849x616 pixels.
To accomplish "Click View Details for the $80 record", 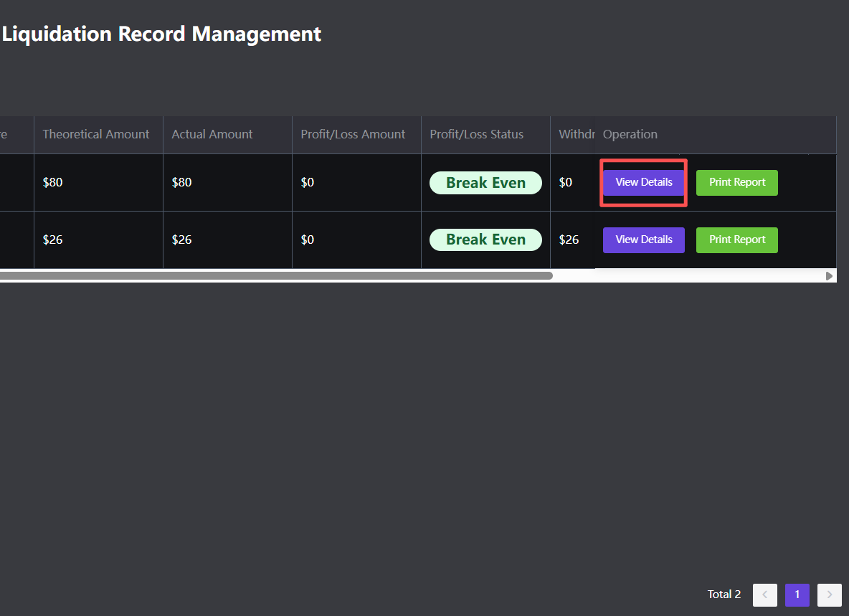I will coord(643,182).
